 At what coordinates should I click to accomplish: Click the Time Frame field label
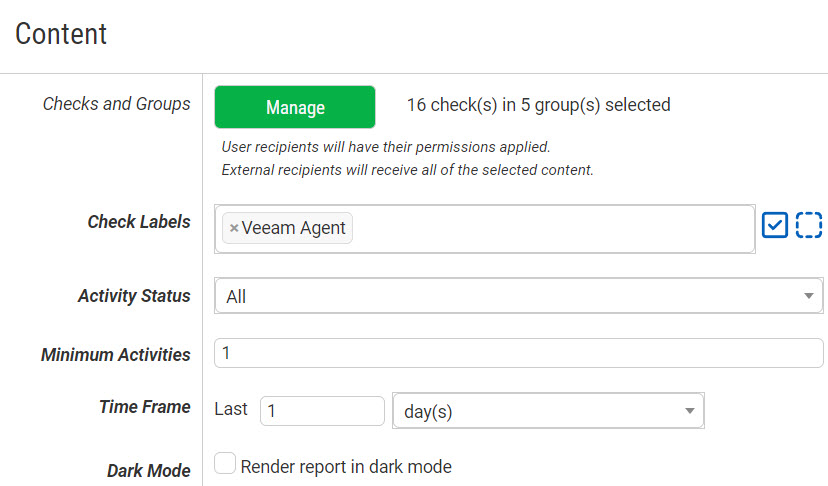pyautogui.click(x=144, y=407)
